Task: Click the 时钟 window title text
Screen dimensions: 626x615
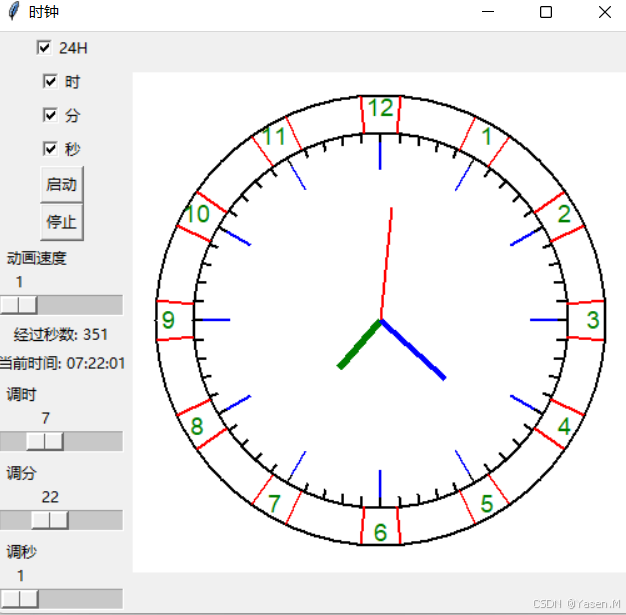Action: pyautogui.click(x=44, y=12)
